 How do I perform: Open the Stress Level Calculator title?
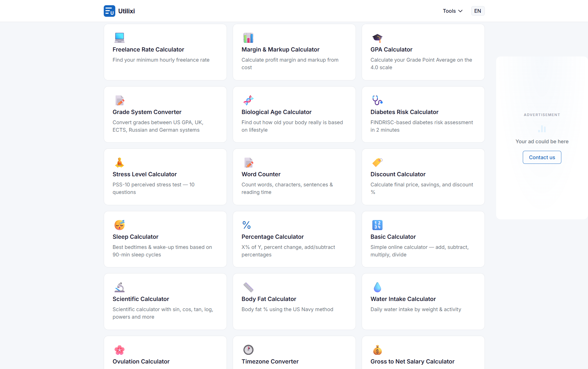[x=145, y=174]
